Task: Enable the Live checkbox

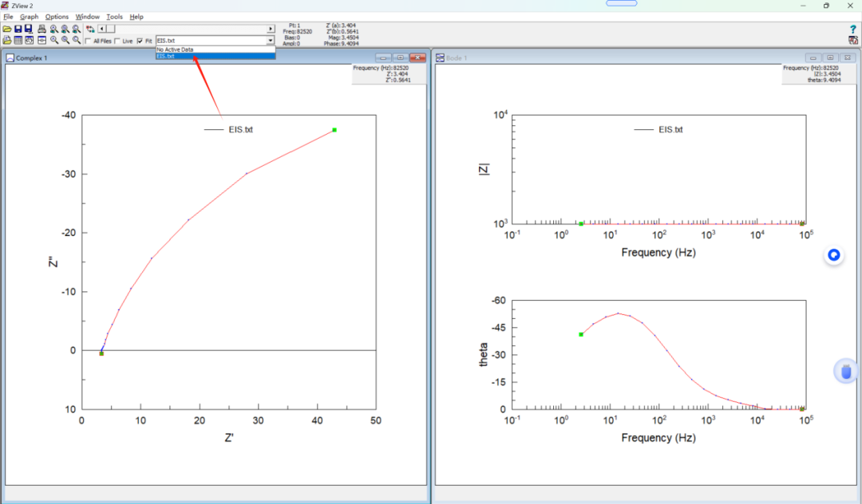Action: pyautogui.click(x=117, y=41)
